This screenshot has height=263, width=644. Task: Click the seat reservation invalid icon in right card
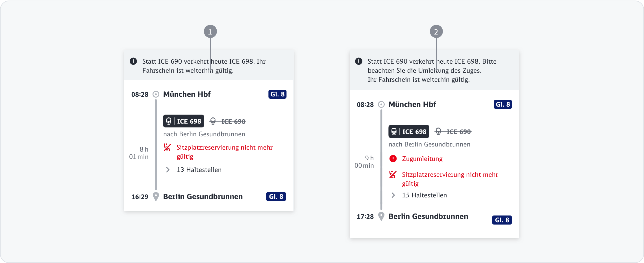click(x=393, y=174)
